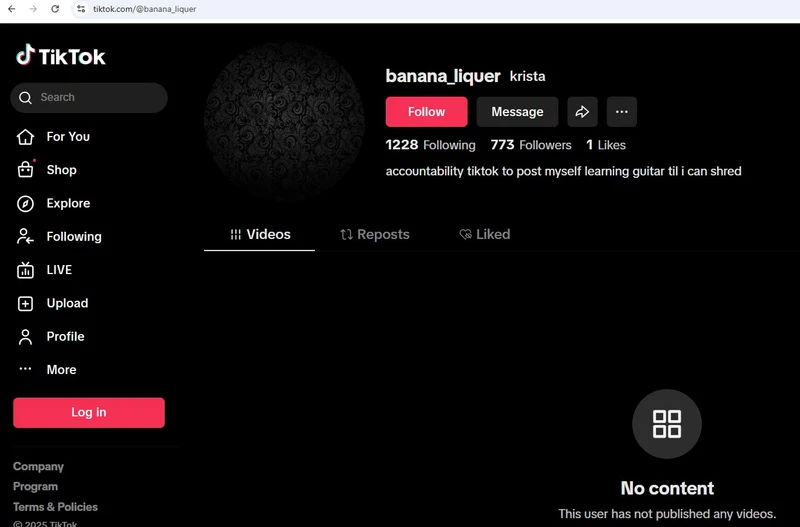Viewport: 800px width, 527px height.
Task: Select the Videos tab
Action: pyautogui.click(x=260, y=234)
